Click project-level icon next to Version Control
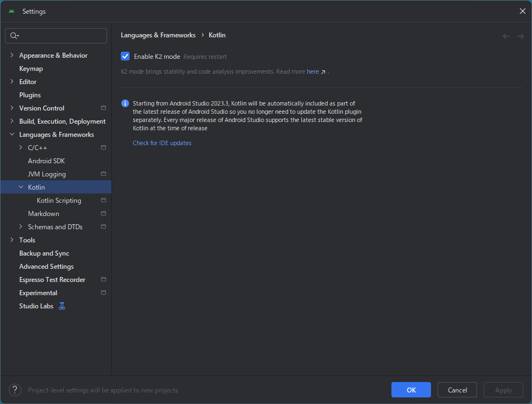The height and width of the screenshot is (404, 532). 103,108
